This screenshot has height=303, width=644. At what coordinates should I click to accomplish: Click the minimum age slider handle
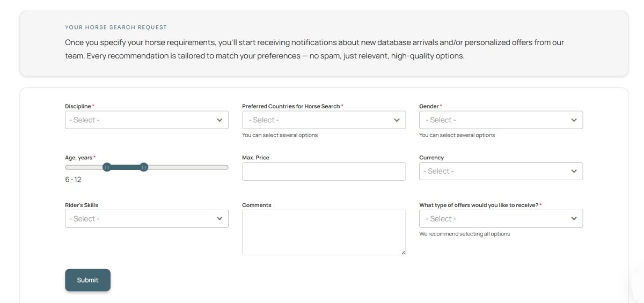click(107, 167)
